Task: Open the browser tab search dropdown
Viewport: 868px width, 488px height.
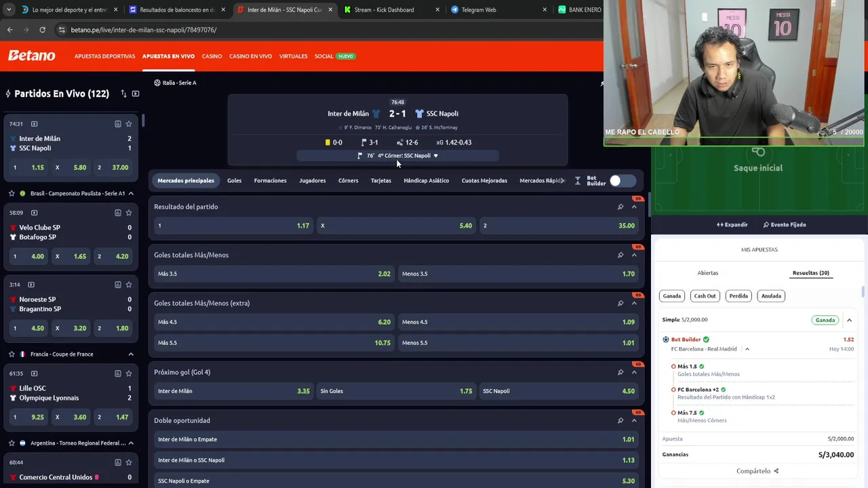Action: [8, 9]
